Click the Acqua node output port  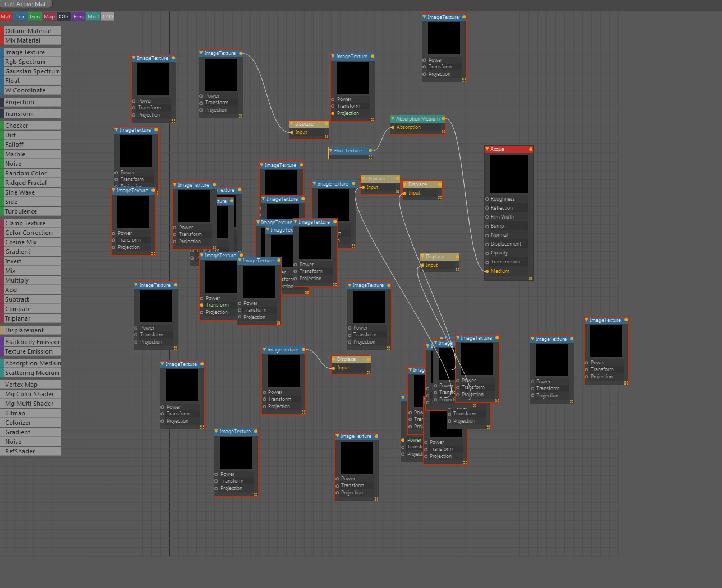coord(531,149)
